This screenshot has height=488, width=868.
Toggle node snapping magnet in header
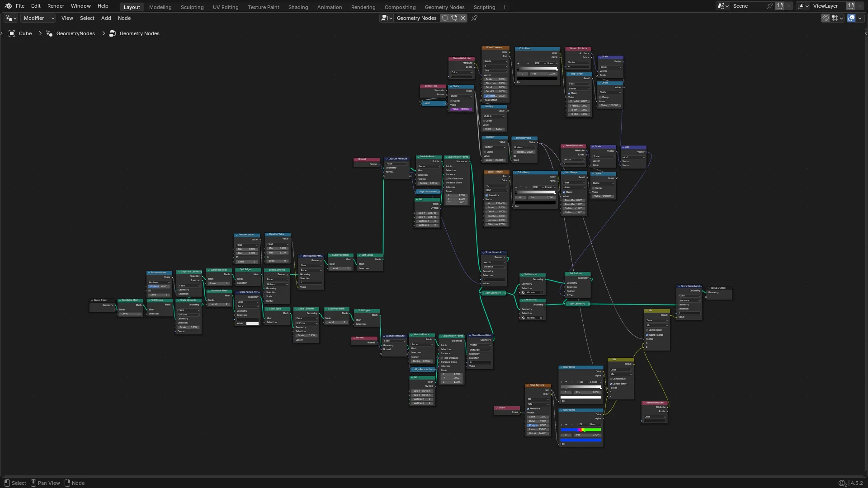coord(825,18)
